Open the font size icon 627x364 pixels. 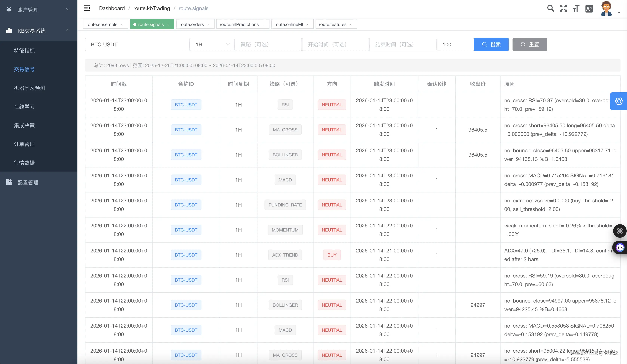(x=576, y=8)
